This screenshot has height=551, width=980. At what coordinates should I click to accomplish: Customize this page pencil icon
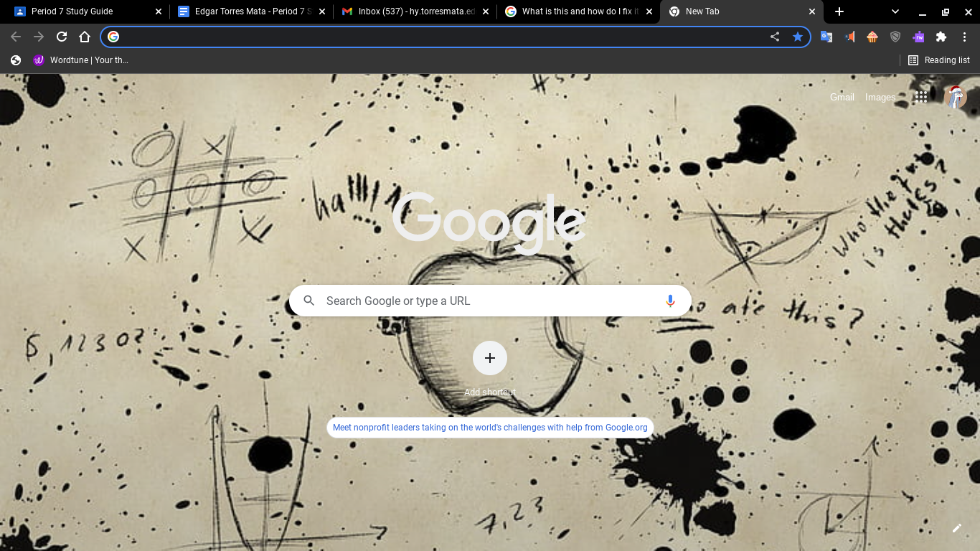956,528
